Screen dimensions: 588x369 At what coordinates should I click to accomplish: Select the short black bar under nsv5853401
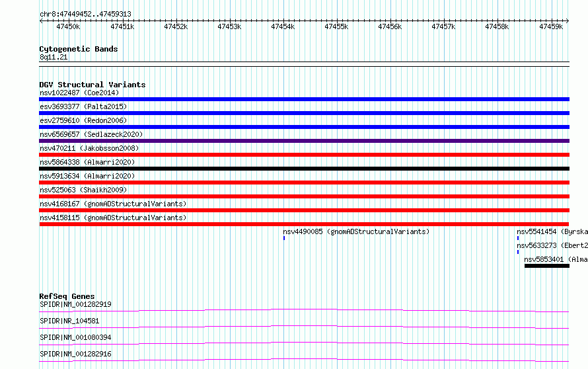547,266
